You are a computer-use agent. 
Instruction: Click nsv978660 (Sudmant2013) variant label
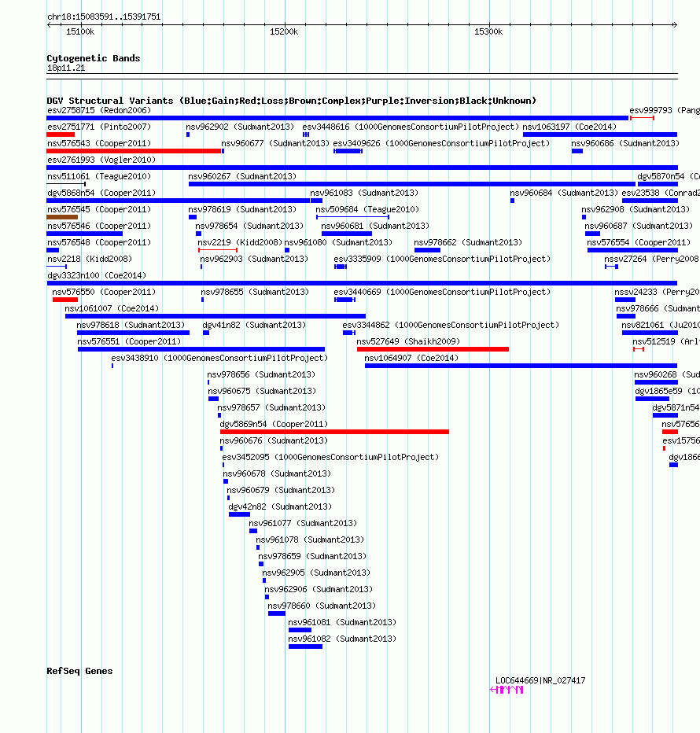click(322, 606)
